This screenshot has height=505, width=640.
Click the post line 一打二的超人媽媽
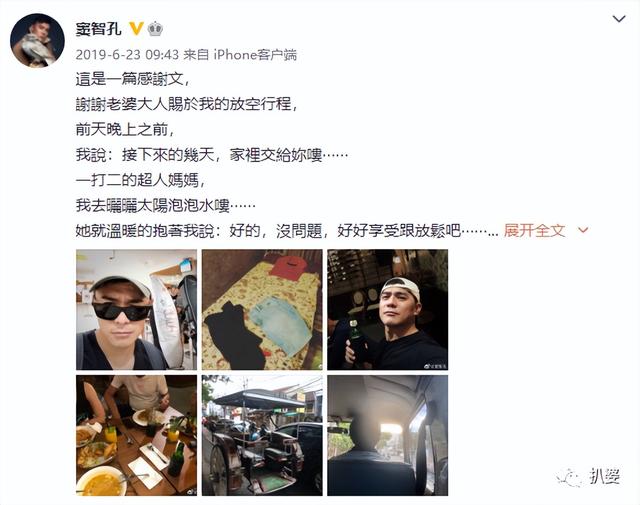(x=140, y=180)
